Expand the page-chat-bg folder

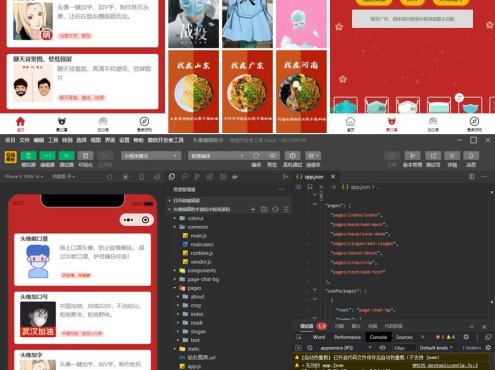[x=203, y=279]
